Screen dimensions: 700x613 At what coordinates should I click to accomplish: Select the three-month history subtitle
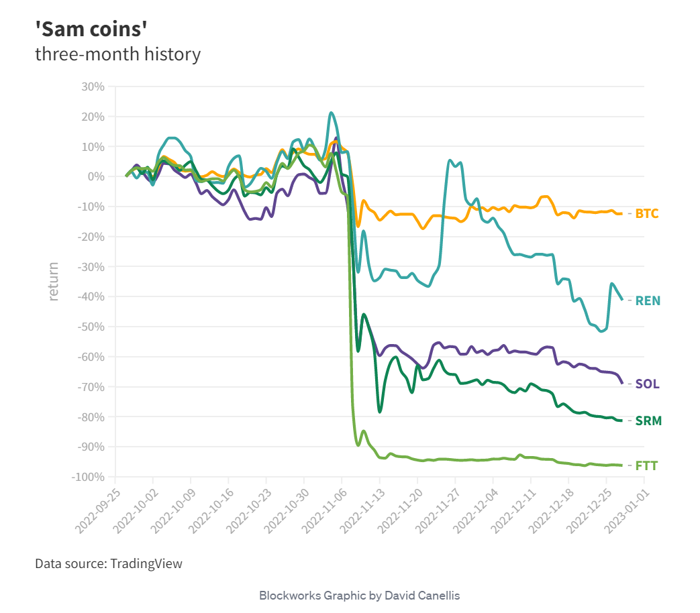117,54
